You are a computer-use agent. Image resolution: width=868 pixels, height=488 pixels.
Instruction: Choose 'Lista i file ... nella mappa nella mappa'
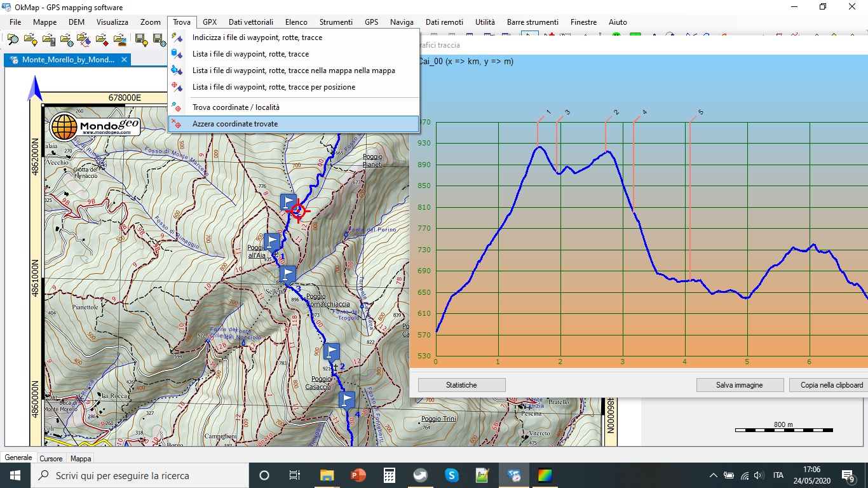point(294,71)
